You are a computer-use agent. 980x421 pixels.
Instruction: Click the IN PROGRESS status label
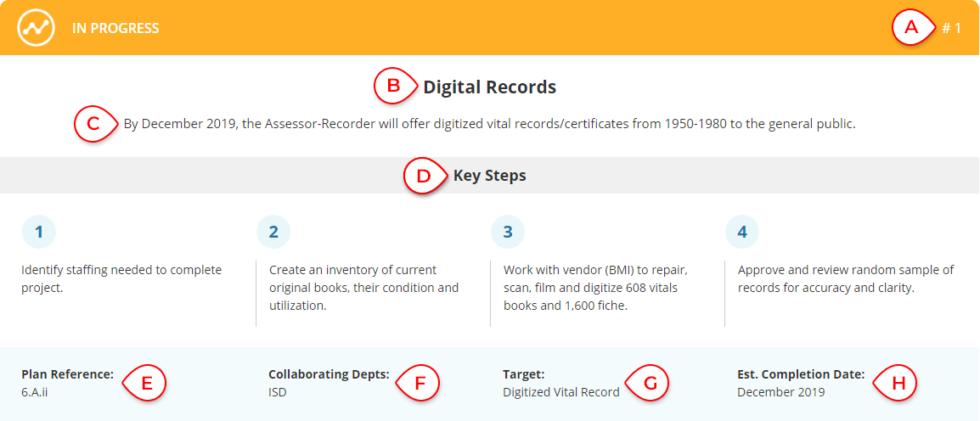pyautogui.click(x=115, y=28)
